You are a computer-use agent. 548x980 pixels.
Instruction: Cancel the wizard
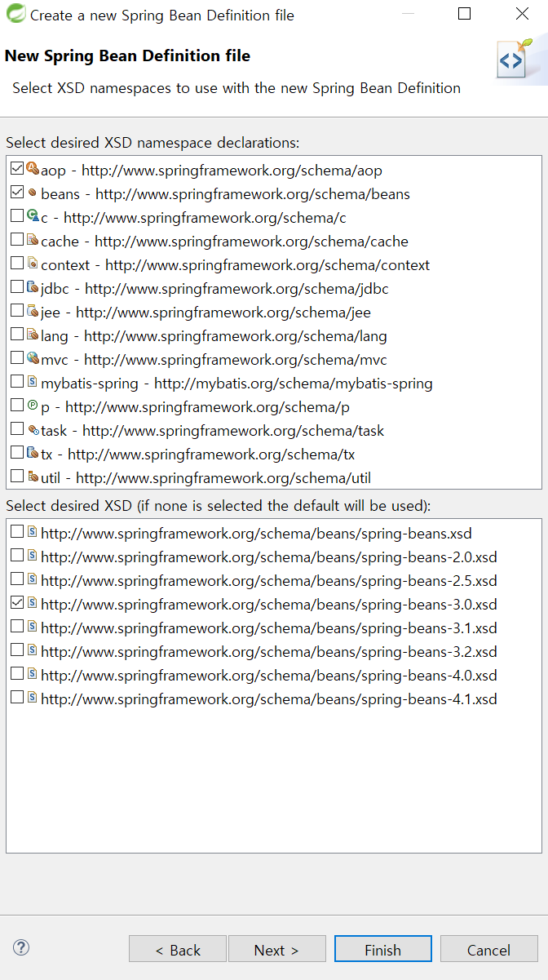click(489, 949)
